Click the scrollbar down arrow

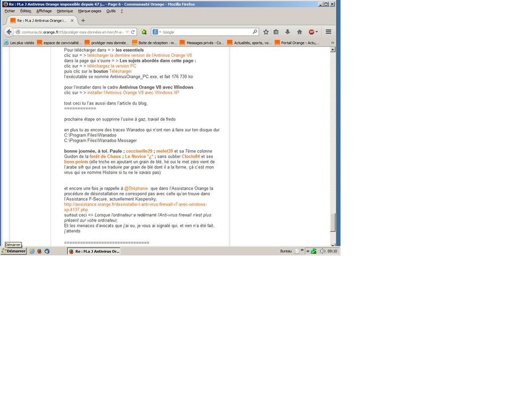tap(333, 245)
